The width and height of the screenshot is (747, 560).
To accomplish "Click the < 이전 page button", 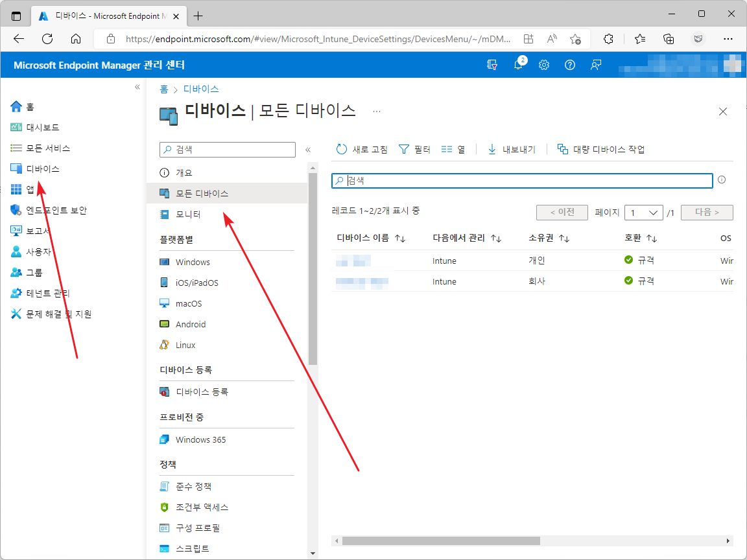I will tap(562, 213).
